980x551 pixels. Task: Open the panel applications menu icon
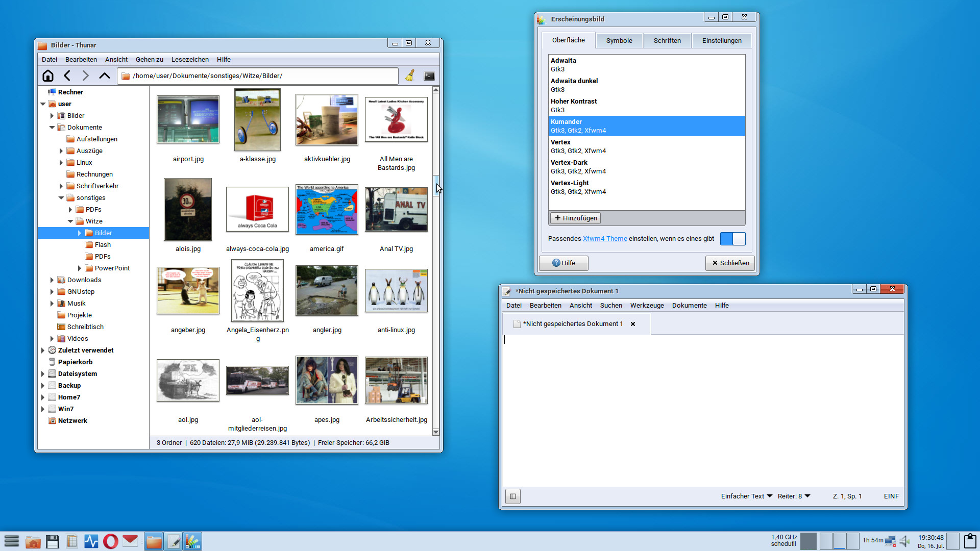point(12,541)
